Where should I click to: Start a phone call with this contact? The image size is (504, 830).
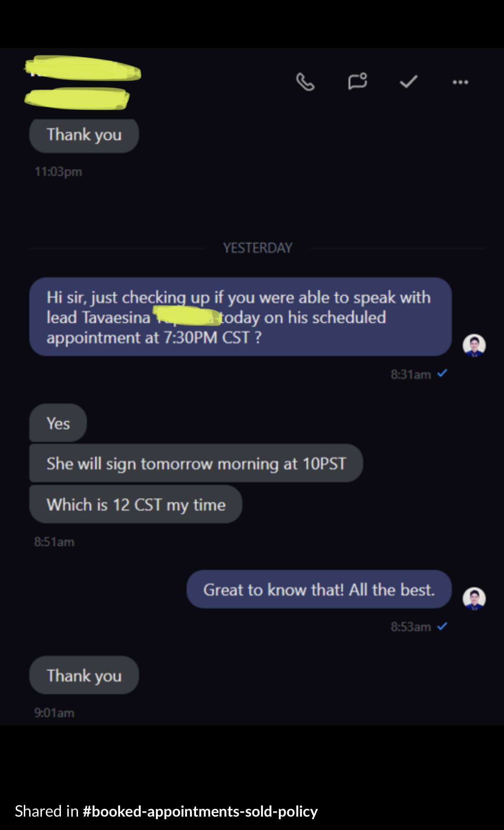[305, 82]
